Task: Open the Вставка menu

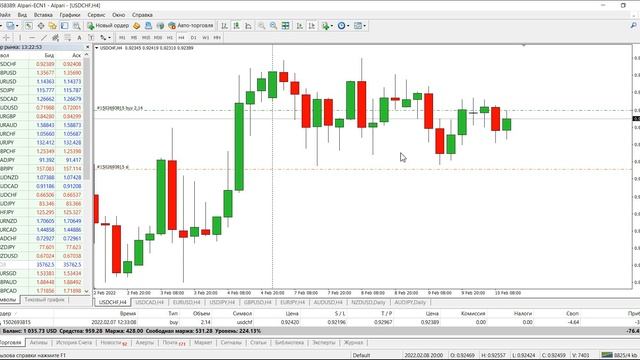Action: (x=43, y=15)
